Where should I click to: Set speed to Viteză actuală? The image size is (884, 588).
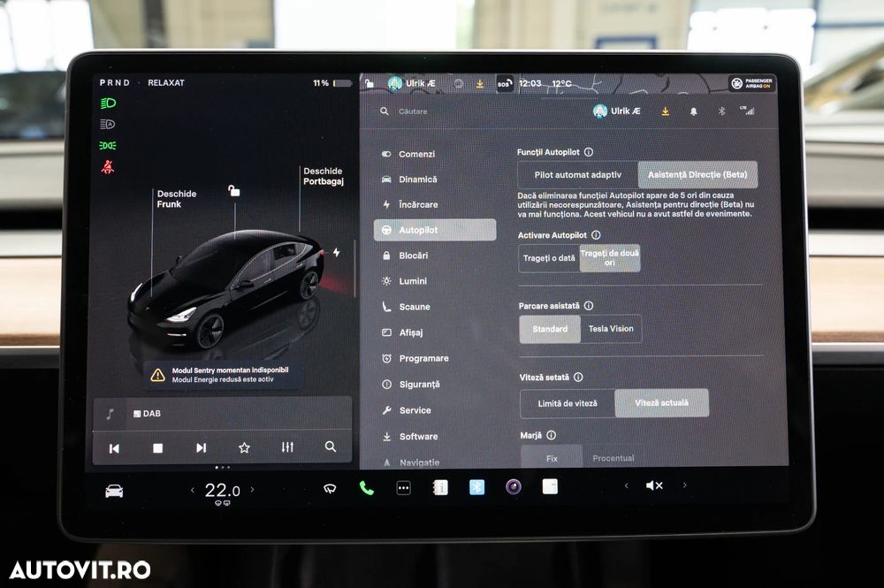click(662, 403)
